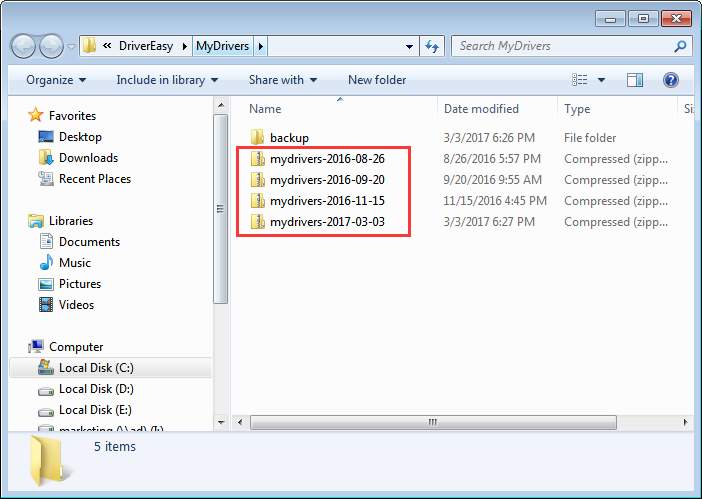This screenshot has width=702, height=499.
Task: Expand the arrow after MyDrivers breadcrumb
Action: click(261, 46)
